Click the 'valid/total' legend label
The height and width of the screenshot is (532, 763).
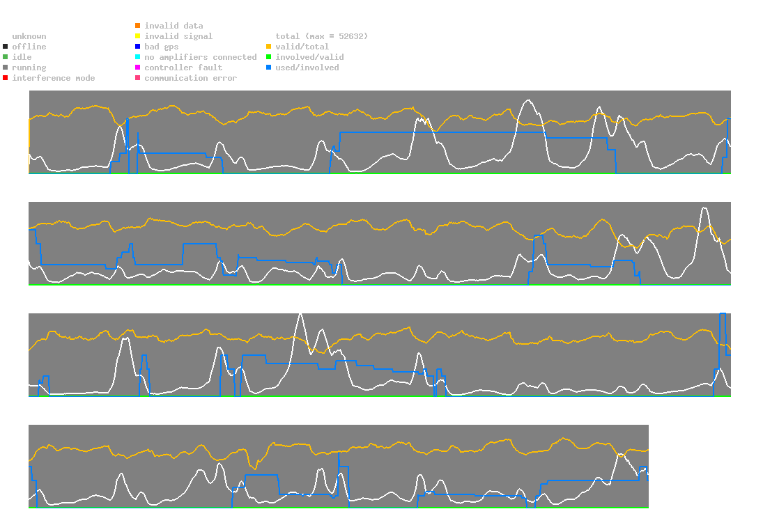click(302, 47)
